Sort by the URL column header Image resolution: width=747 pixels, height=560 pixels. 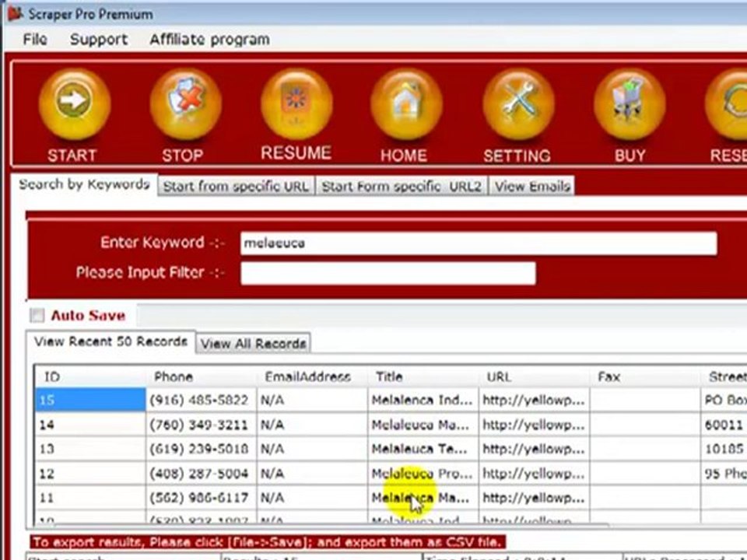(x=534, y=376)
